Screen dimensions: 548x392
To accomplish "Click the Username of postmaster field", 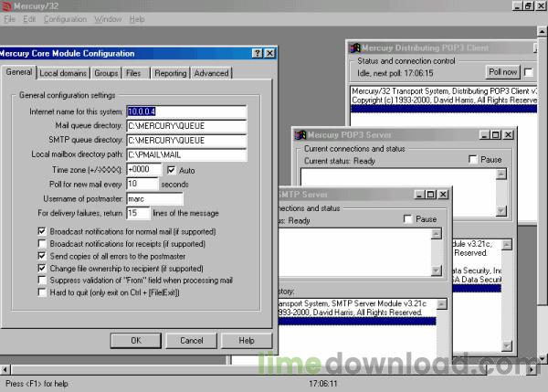I will click(x=154, y=198).
